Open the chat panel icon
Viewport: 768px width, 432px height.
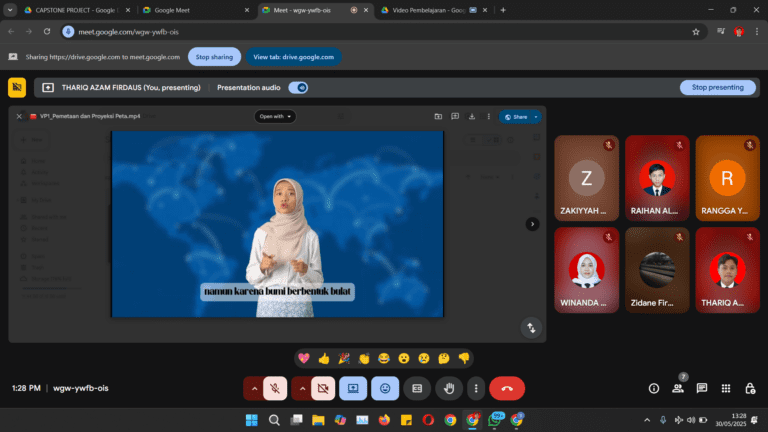(x=702, y=388)
